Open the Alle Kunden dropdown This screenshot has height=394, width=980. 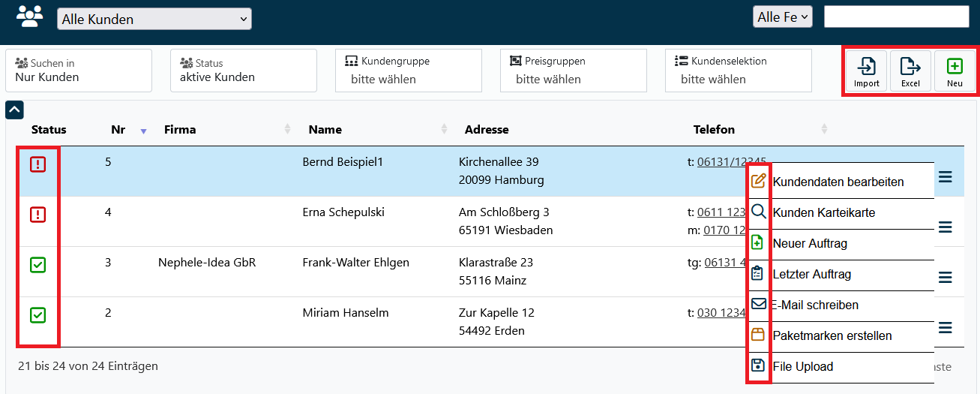(x=154, y=20)
